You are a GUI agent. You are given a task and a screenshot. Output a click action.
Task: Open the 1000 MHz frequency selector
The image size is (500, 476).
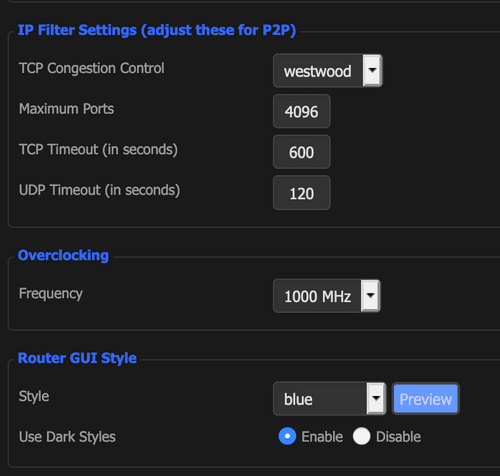point(326,296)
